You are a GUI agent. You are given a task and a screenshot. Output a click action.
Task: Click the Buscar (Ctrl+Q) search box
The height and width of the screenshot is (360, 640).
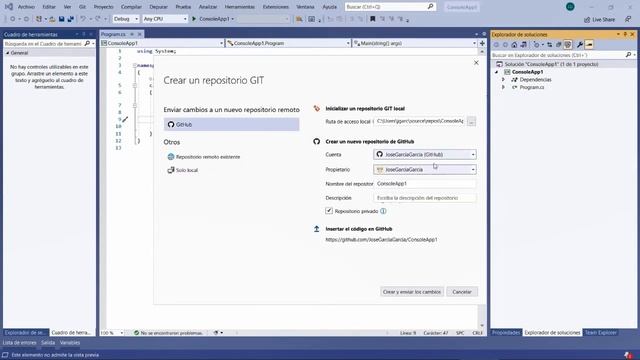(x=390, y=7)
